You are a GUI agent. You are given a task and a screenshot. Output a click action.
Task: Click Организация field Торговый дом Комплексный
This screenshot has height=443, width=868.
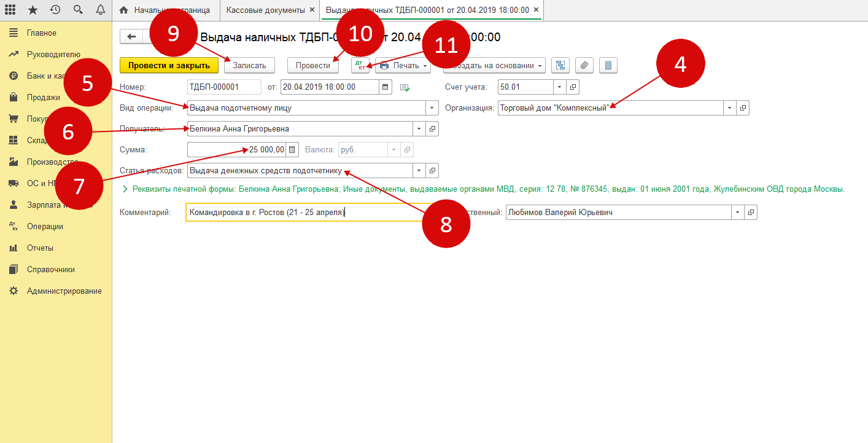click(x=611, y=108)
